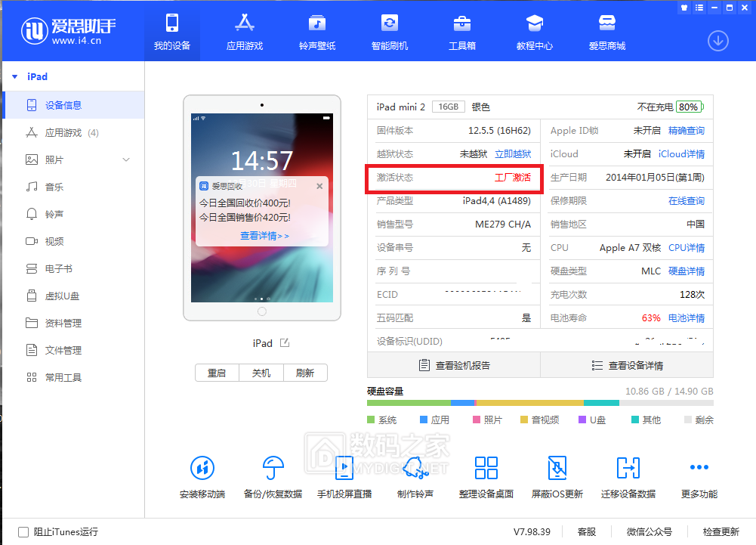This screenshot has height=545, width=756.
Task: Open 视频 in sidebar
Action: pyautogui.click(x=73, y=241)
